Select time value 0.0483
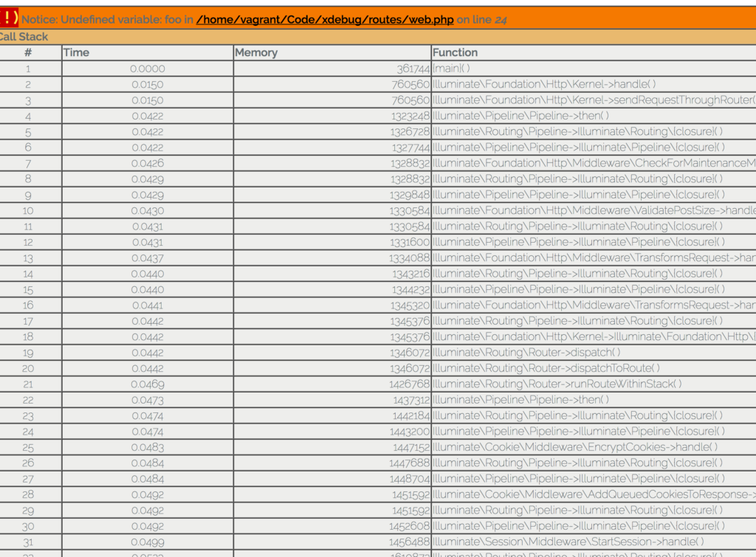This screenshot has width=756, height=557. pyautogui.click(x=148, y=448)
